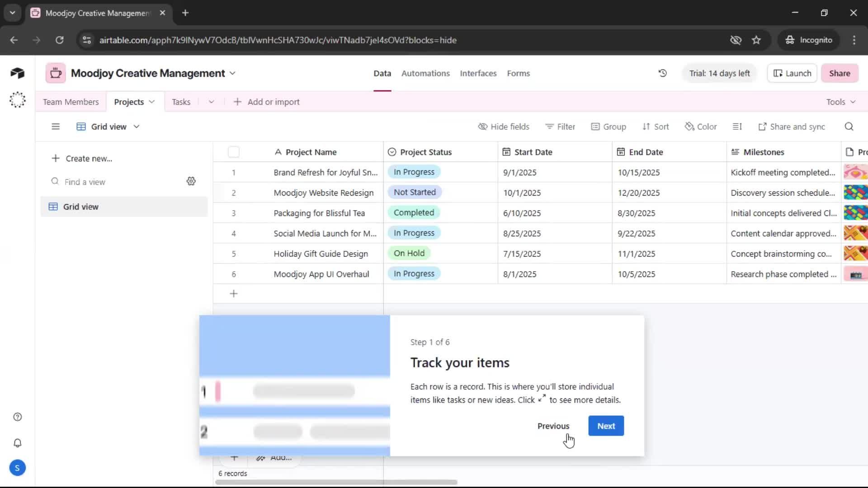Click the Completed status pill

click(x=414, y=213)
